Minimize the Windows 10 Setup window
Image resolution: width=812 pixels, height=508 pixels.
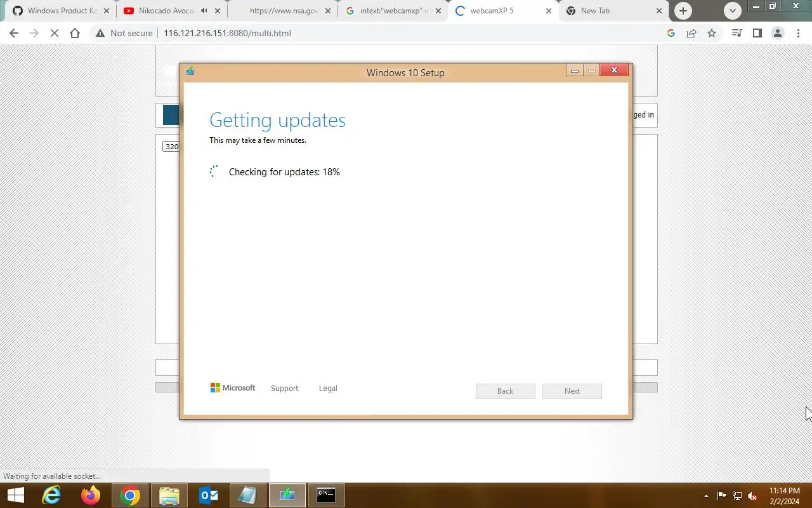tap(575, 70)
